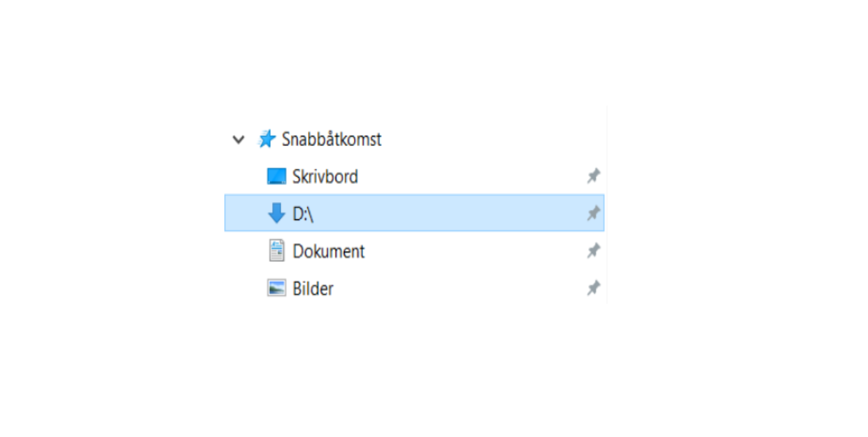This screenshot has height=437, width=868.
Task: Click the Dokument page icon
Action: pyautogui.click(x=276, y=250)
